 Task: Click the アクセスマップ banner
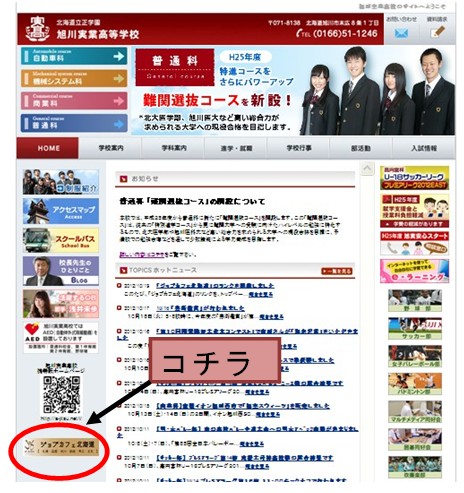61,211
